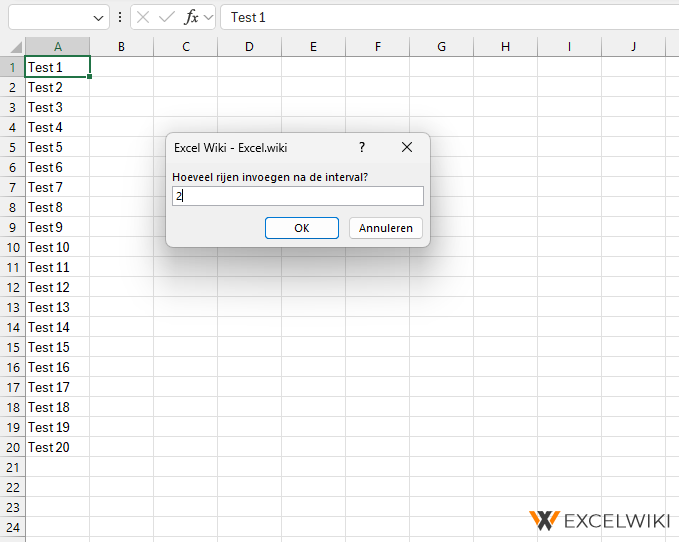
Task: Select cell A1 with Test 1
Action: pyautogui.click(x=57, y=67)
